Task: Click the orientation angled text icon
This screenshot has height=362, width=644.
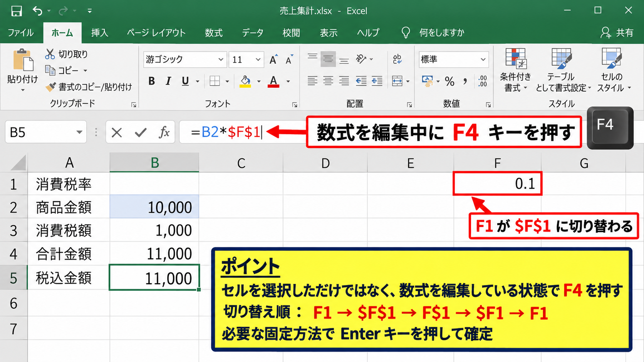Action: tap(361, 59)
